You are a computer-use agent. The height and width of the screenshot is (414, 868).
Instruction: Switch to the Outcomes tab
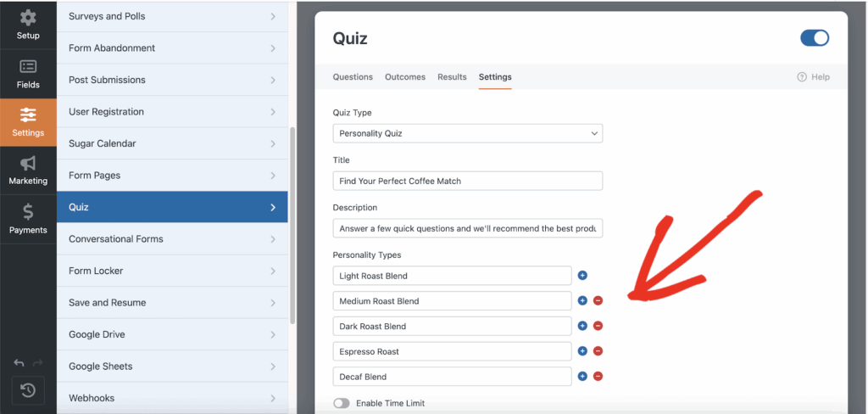click(x=405, y=77)
